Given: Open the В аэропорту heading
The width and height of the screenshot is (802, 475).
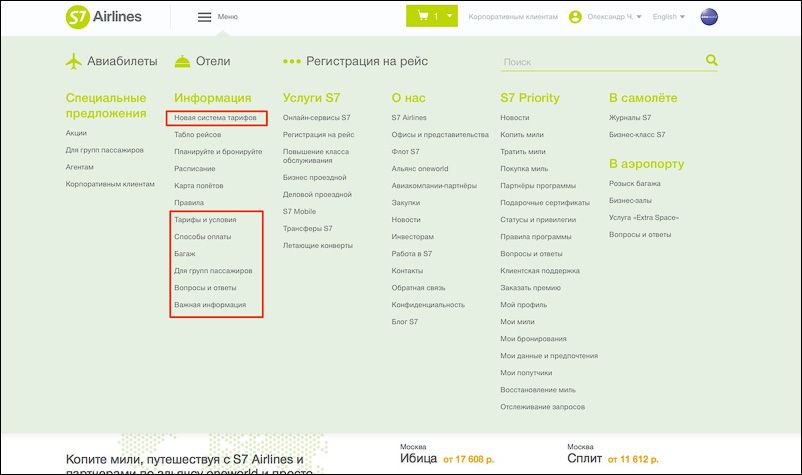Looking at the screenshot, I should point(647,164).
